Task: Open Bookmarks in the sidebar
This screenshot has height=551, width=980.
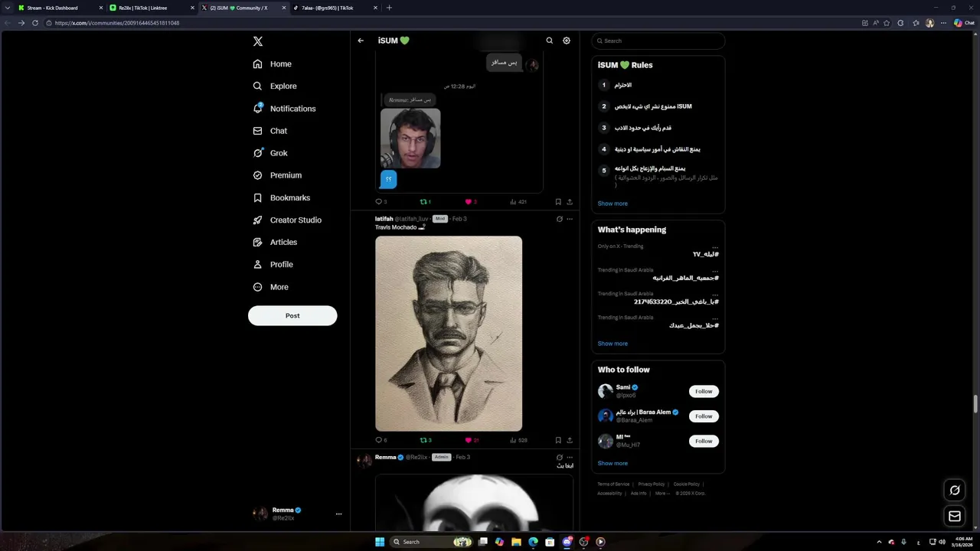Action: coord(281,197)
